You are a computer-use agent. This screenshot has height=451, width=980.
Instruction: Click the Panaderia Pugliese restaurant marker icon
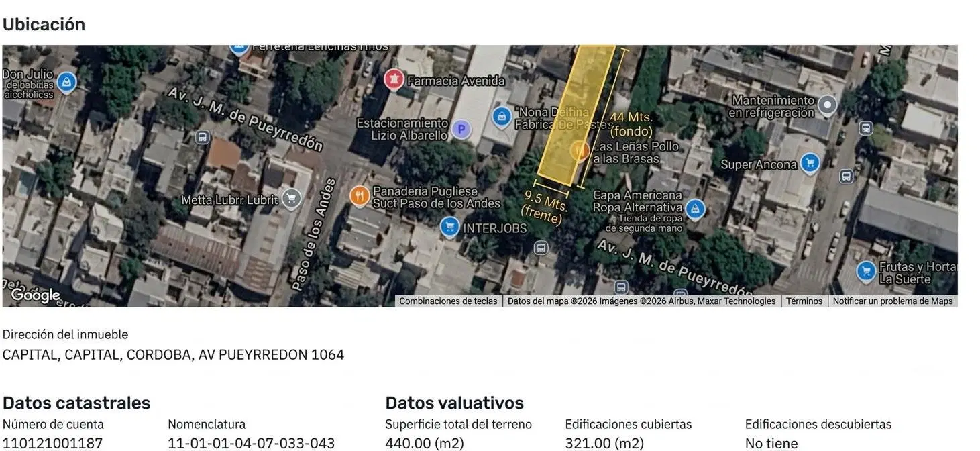[360, 196]
